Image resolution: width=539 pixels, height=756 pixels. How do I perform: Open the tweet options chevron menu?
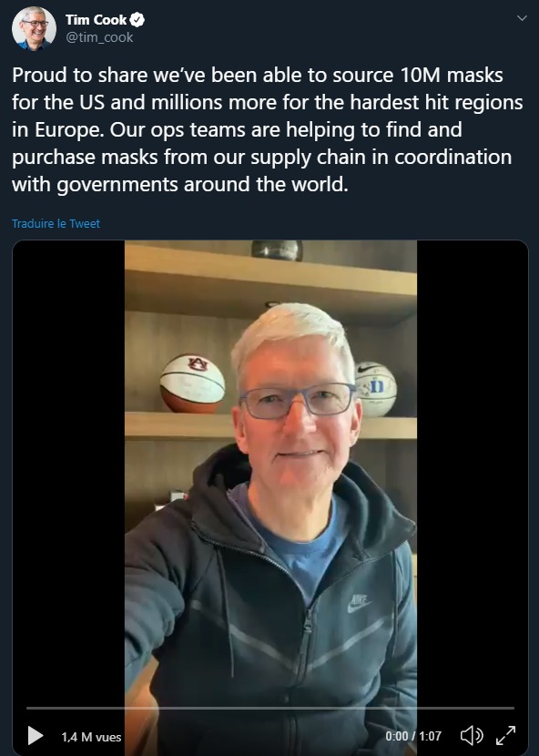522,18
